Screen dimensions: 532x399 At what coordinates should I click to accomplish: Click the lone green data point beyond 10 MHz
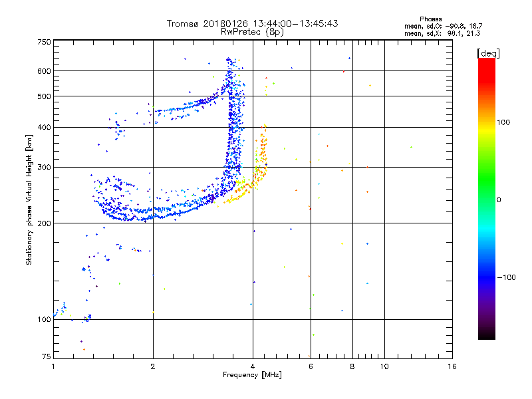click(411, 147)
